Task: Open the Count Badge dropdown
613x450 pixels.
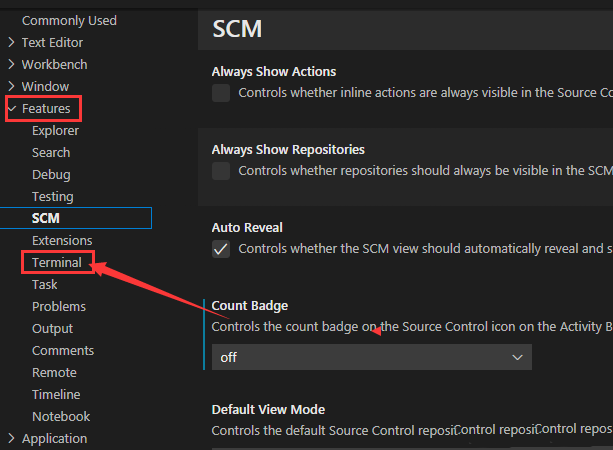Action: tap(372, 357)
